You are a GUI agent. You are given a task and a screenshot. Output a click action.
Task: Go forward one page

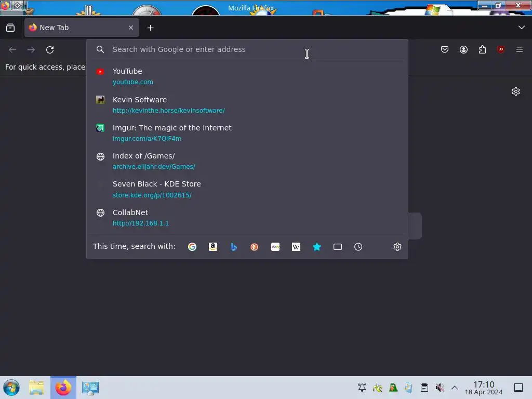click(31, 50)
